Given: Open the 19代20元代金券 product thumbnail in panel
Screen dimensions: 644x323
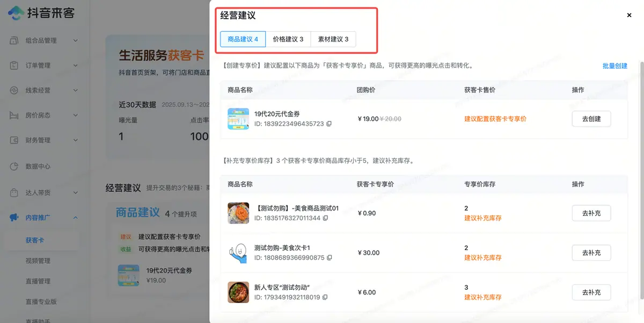Looking at the screenshot, I should pyautogui.click(x=238, y=119).
